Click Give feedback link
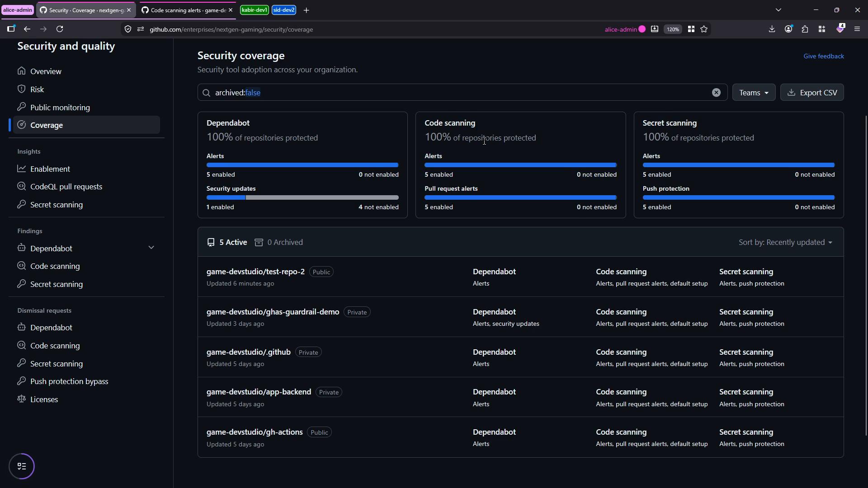Viewport: 868px width, 488px height. point(823,56)
